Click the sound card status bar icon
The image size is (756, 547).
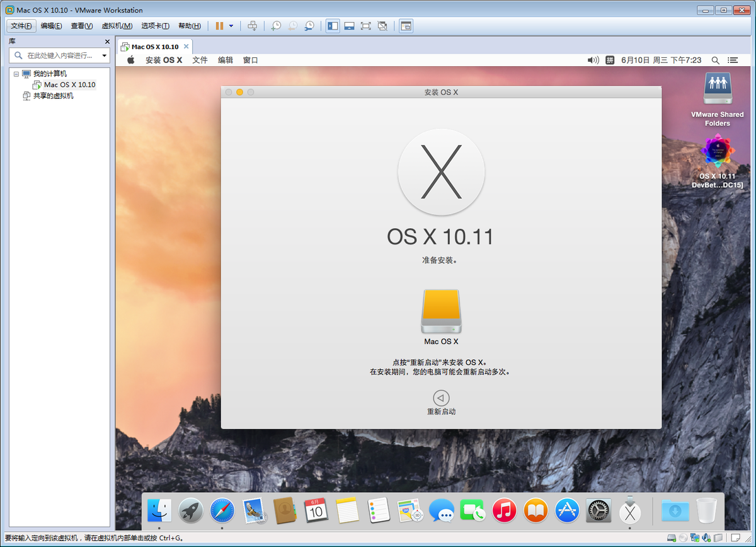tap(706, 538)
